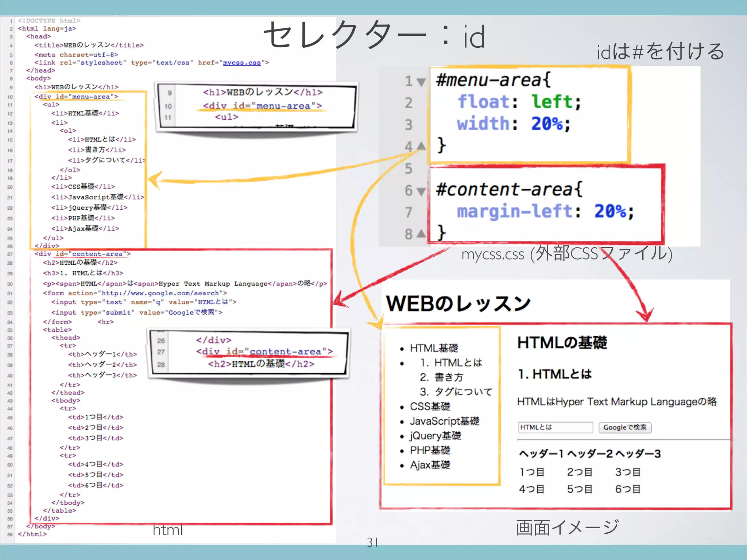Click the fold-end arrow at CSS line 4
Viewport: 747px width, 560px height.
pos(421,146)
